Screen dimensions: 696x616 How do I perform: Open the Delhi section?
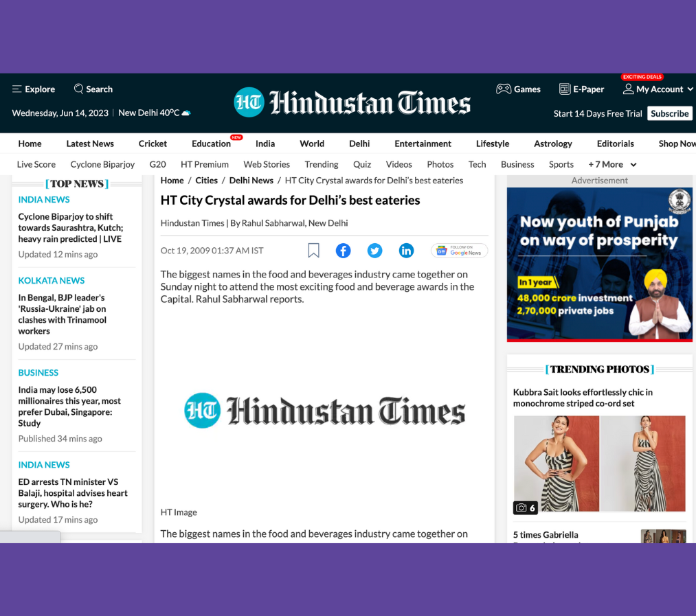(359, 144)
